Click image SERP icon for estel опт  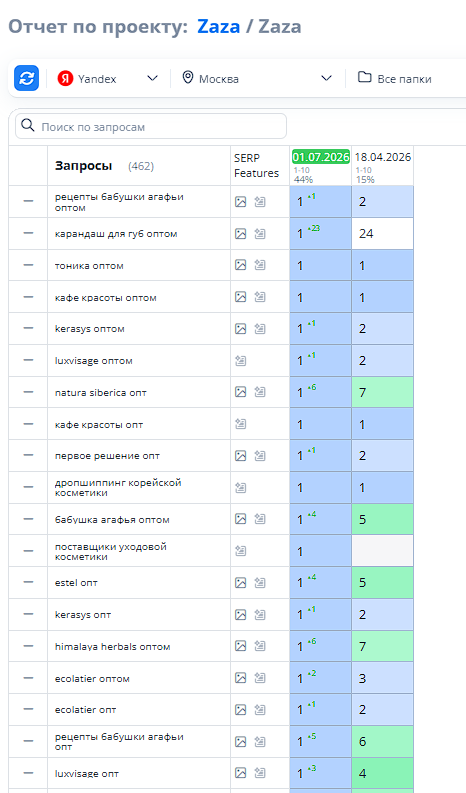pyautogui.click(x=240, y=583)
